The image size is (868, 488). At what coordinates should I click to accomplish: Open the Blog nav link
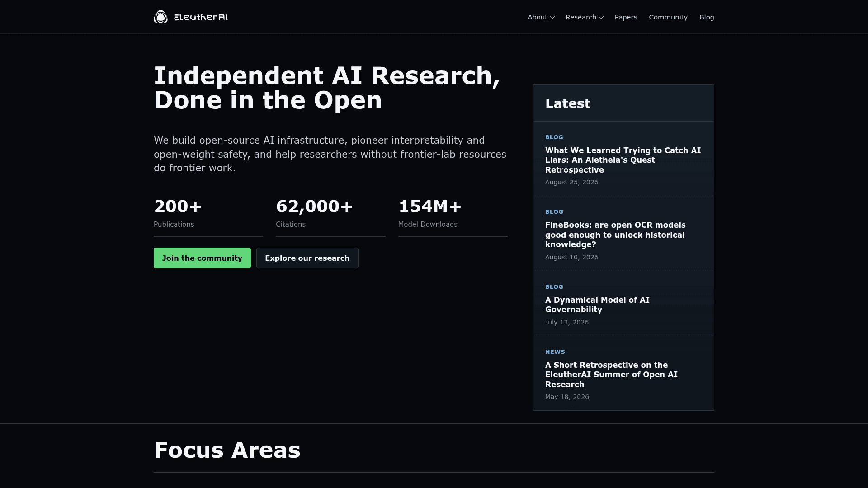coord(707,17)
